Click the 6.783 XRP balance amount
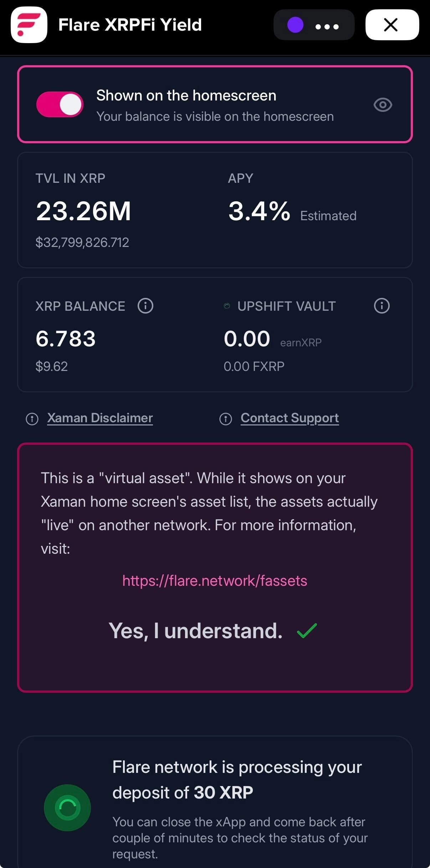Viewport: 430px width, 868px height. click(66, 339)
